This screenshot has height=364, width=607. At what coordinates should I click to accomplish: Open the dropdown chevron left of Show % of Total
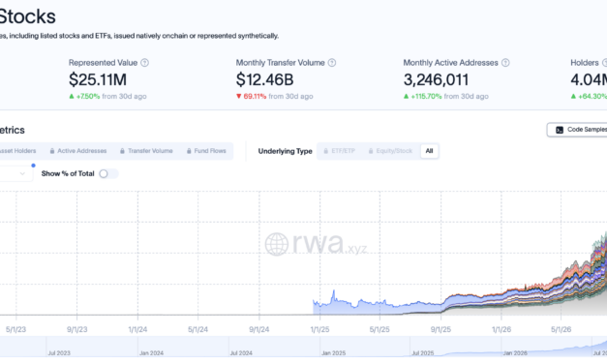[x=22, y=174]
